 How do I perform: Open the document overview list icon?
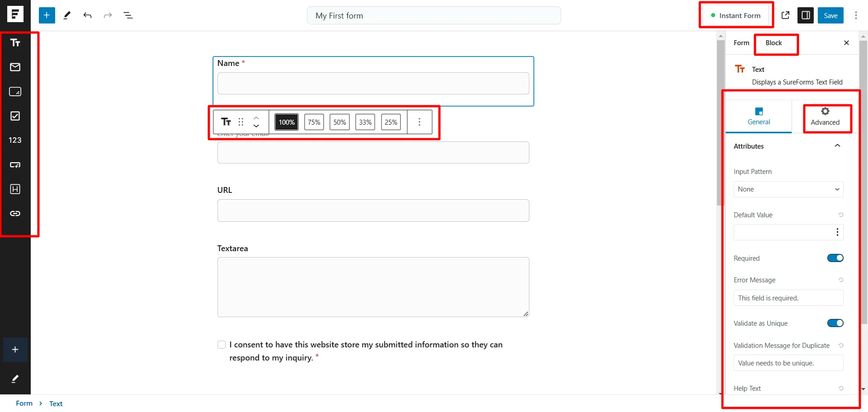(x=128, y=15)
